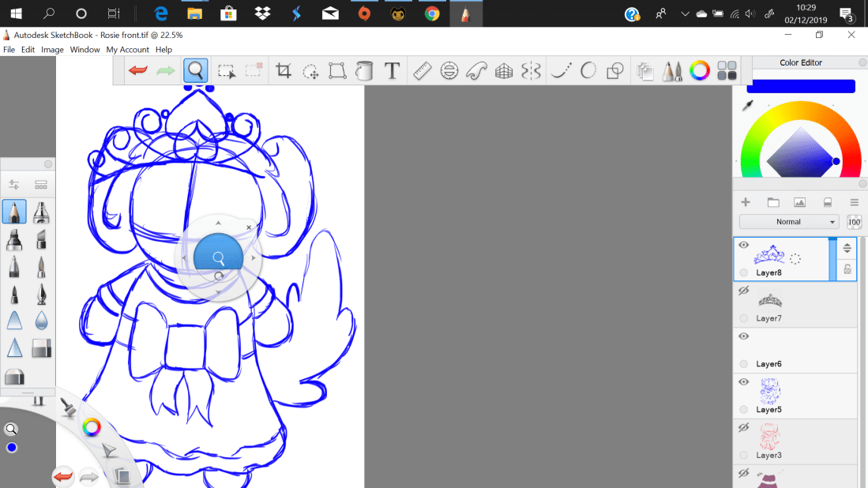This screenshot has height=488, width=868.
Task: Select the Crop tool in toolbar
Action: pyautogui.click(x=284, y=71)
